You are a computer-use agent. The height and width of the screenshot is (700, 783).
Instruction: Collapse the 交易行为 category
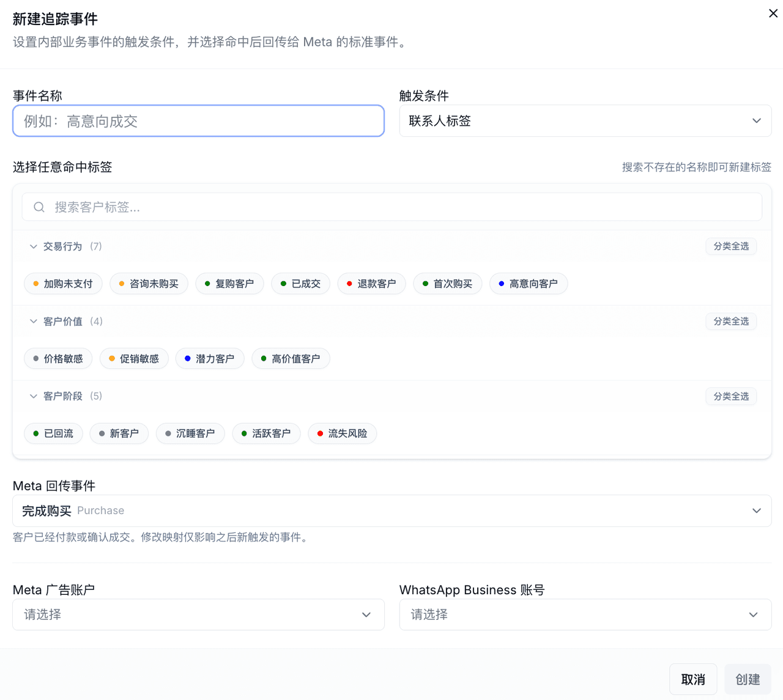coord(34,246)
